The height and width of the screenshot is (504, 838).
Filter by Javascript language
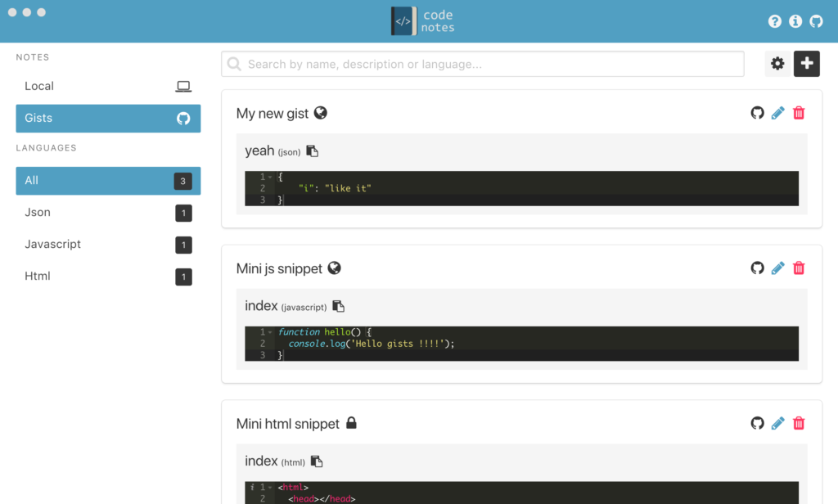point(108,244)
